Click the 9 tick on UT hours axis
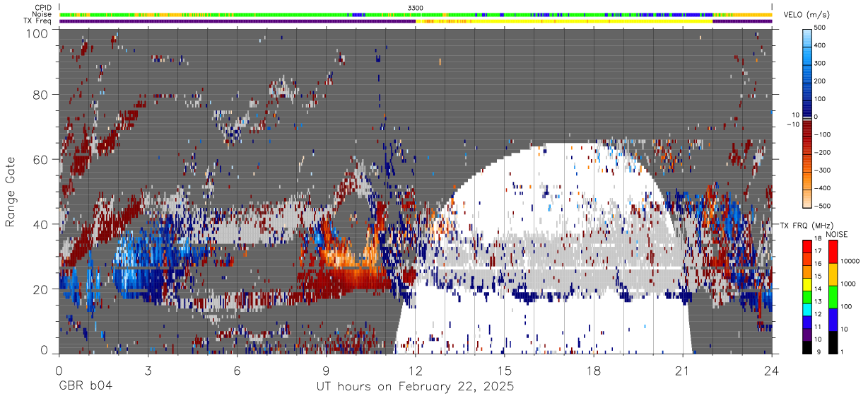Image resolution: width=868 pixels, height=401 pixels. (x=327, y=370)
